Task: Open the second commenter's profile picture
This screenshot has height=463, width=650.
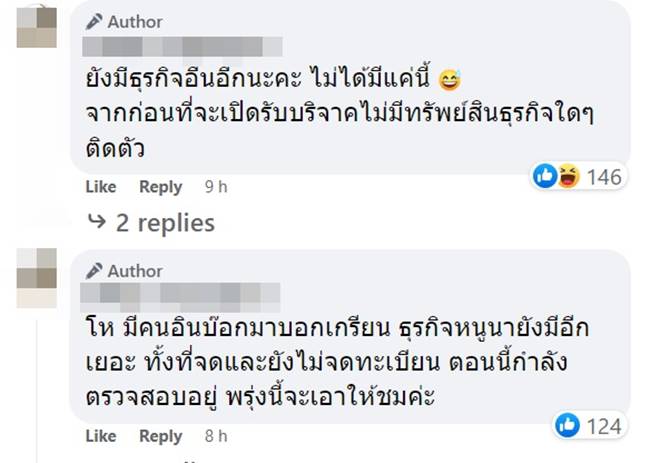Action: tap(38, 276)
